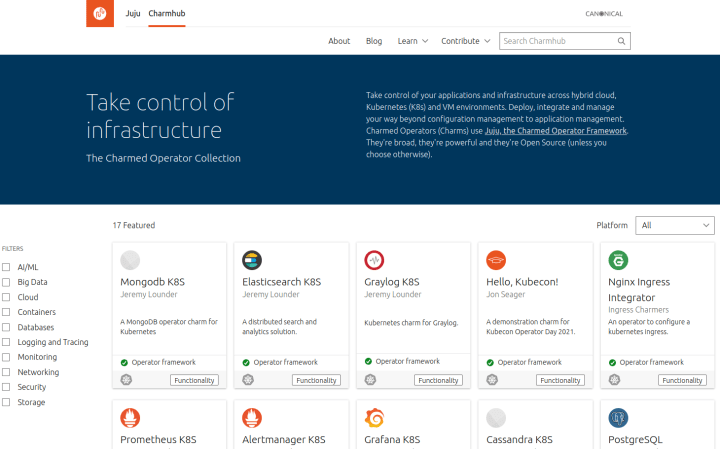Image resolution: width=720 pixels, height=449 pixels.
Task: Click the Graylog K8S charm icon
Action: (374, 260)
